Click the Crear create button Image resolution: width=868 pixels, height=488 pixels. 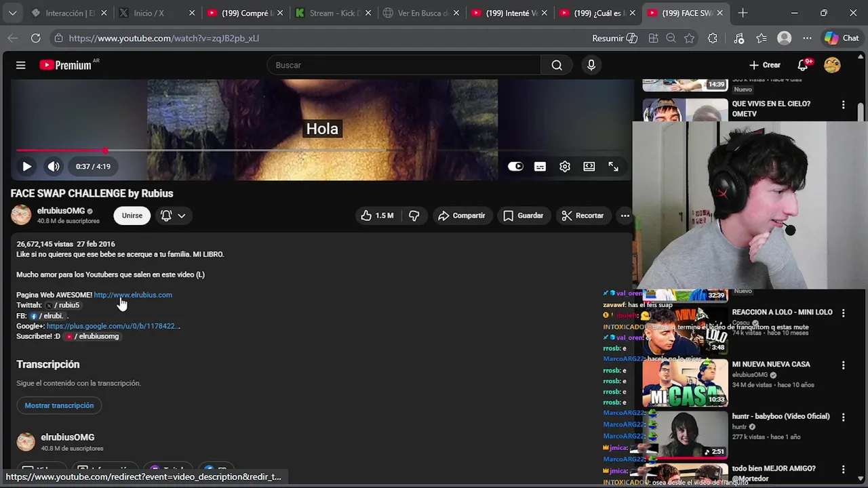tap(765, 65)
